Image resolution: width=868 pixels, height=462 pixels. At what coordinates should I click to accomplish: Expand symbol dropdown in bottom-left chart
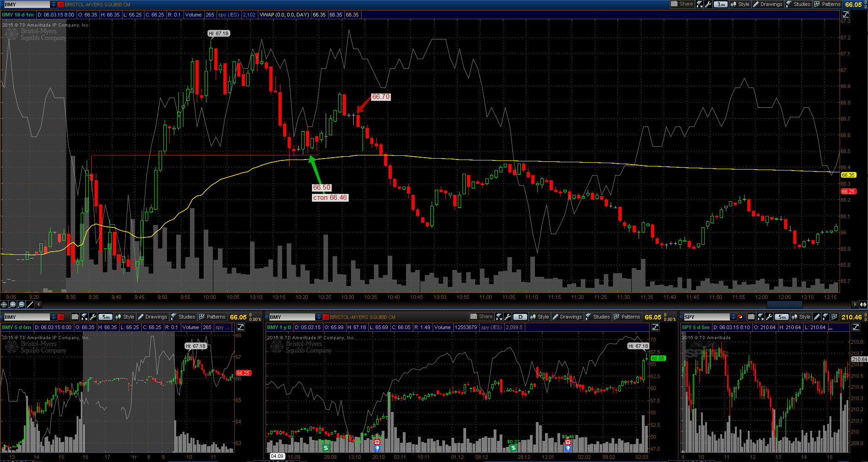point(53,317)
